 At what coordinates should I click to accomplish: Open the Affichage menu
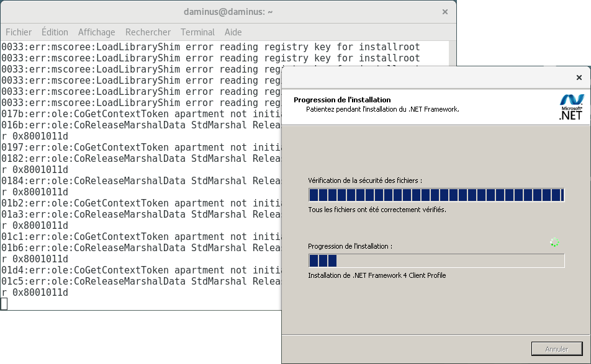[x=96, y=32]
